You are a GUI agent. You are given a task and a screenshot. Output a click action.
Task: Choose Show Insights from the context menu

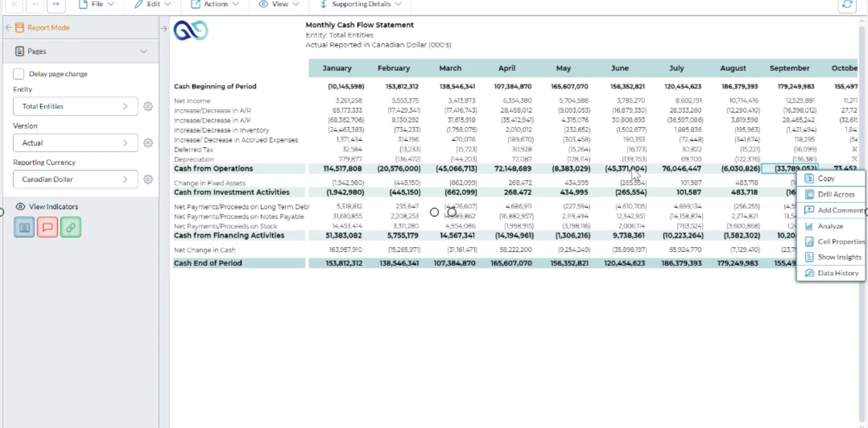coord(831,257)
